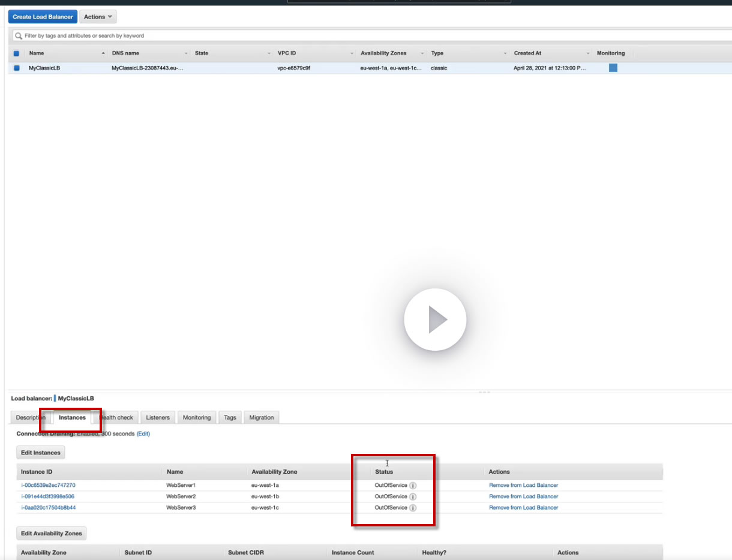Click the Edit Availability Zones button

click(52, 533)
